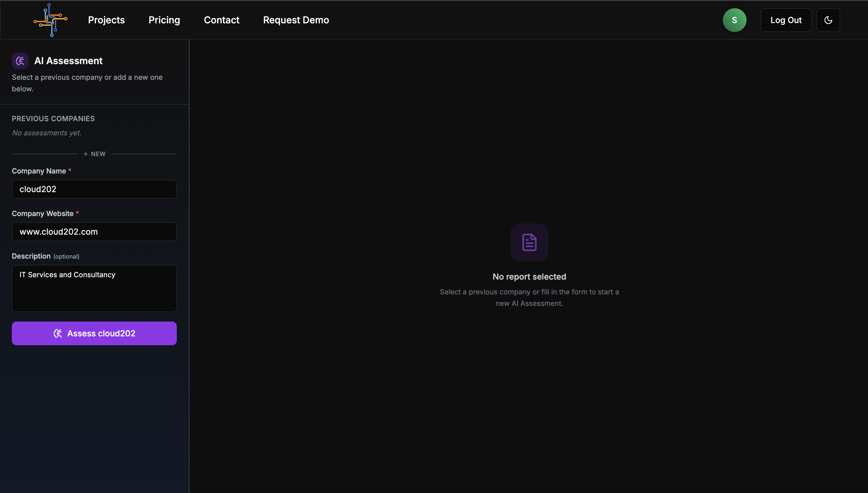
Task: Click the No assessments yet placeholder
Action: [x=47, y=133]
